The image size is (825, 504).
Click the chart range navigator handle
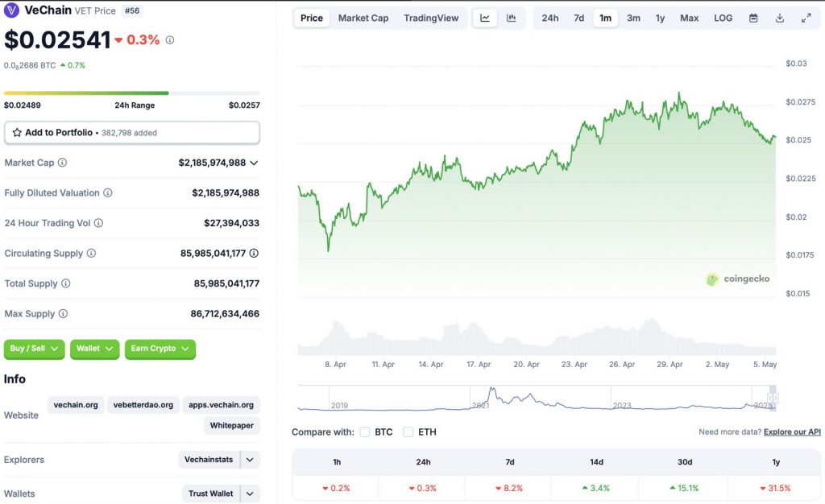point(773,397)
